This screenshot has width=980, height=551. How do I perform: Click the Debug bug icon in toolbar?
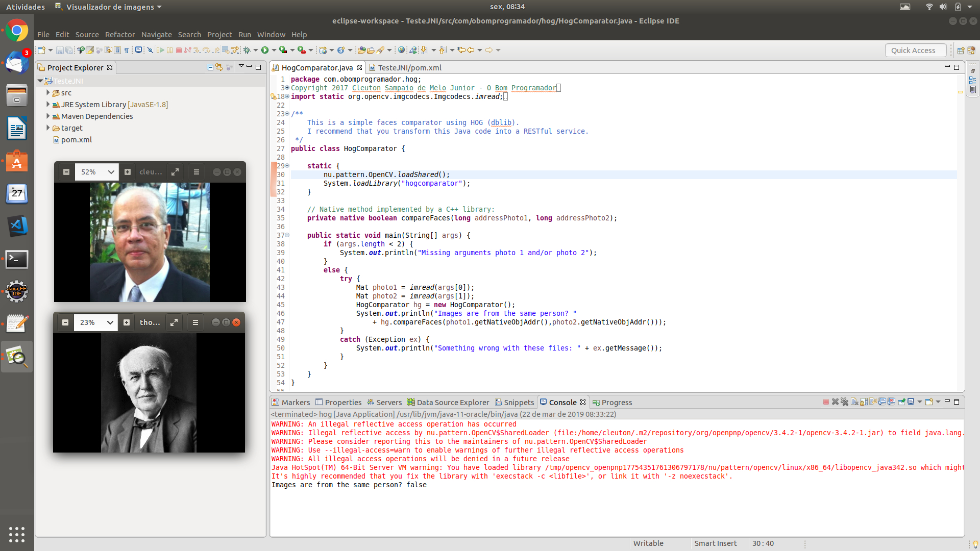(x=247, y=50)
